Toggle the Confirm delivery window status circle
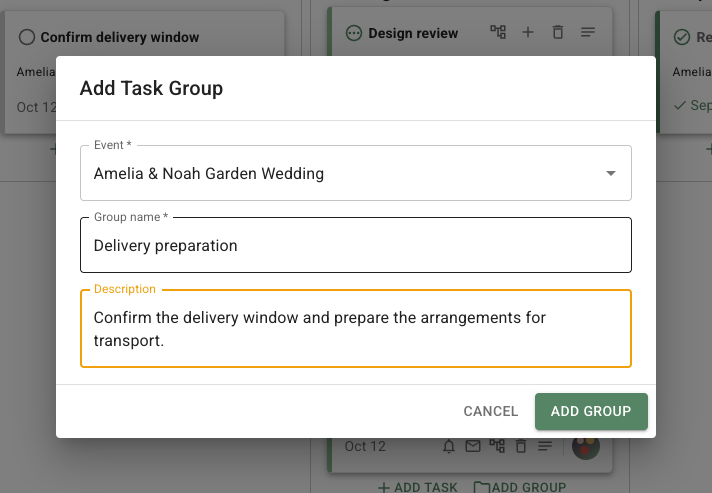The image size is (712, 493). tap(27, 37)
